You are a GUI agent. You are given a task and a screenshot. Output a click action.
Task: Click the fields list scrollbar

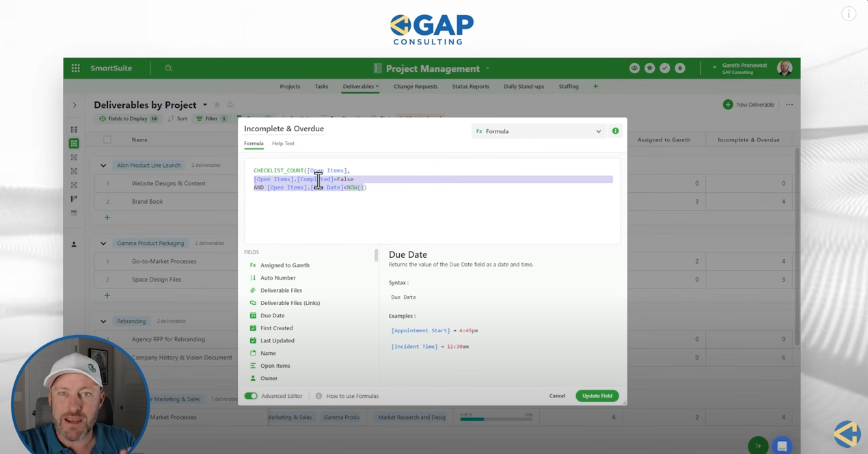[376, 256]
